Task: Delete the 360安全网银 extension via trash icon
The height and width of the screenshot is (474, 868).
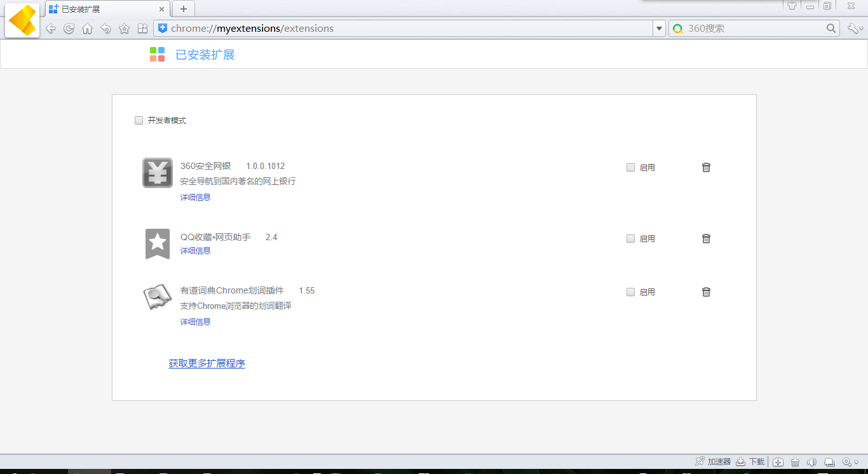Action: click(x=706, y=167)
